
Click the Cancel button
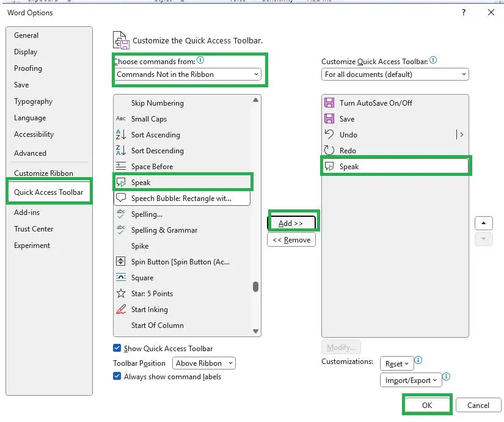(478, 405)
